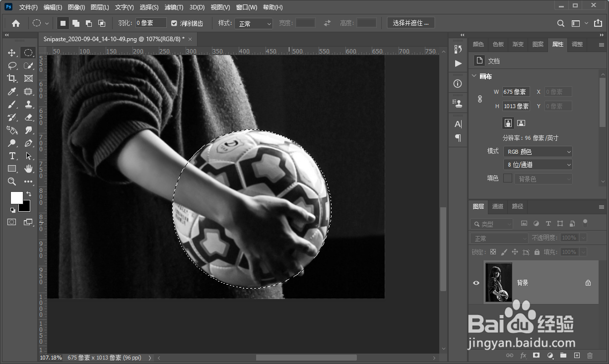
Task: Toggle the 消除锯齿 anti-alias checkbox
Action: click(174, 23)
